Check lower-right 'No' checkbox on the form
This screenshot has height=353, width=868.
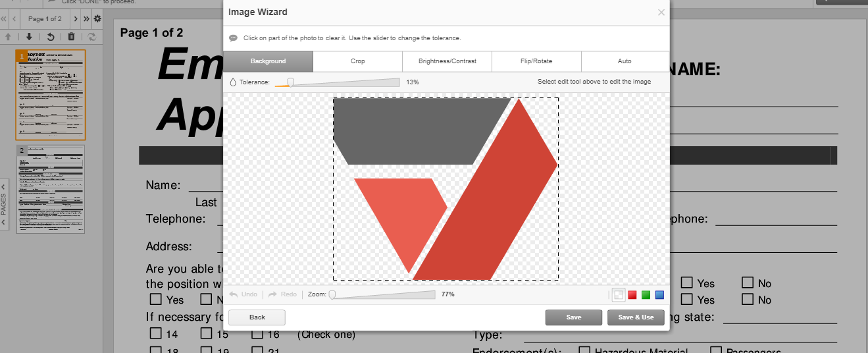point(748,299)
